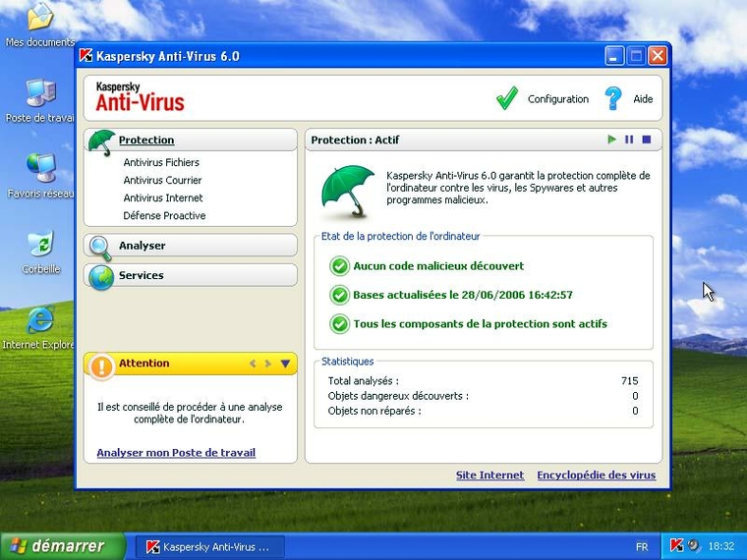
Task: Click the green play protection button
Action: (612, 140)
